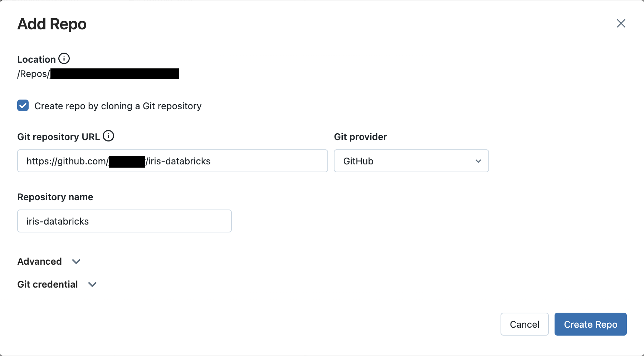Dismiss the Add Repo dialog with the X

[621, 23]
